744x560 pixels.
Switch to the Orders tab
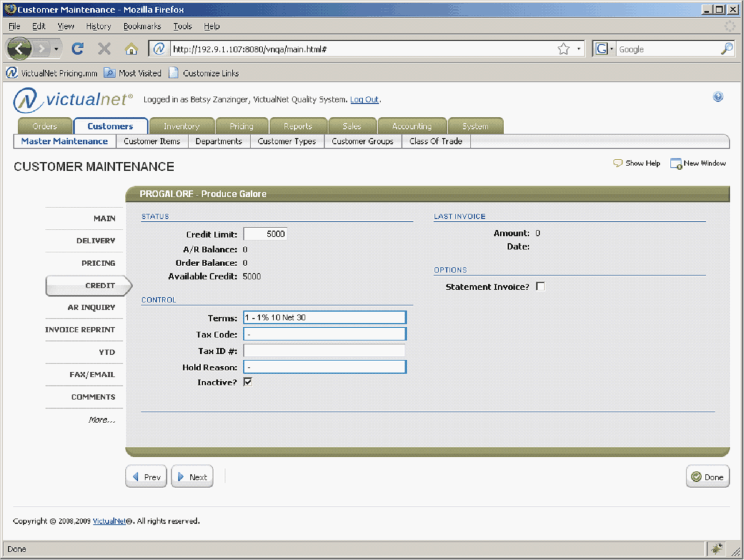coord(45,126)
